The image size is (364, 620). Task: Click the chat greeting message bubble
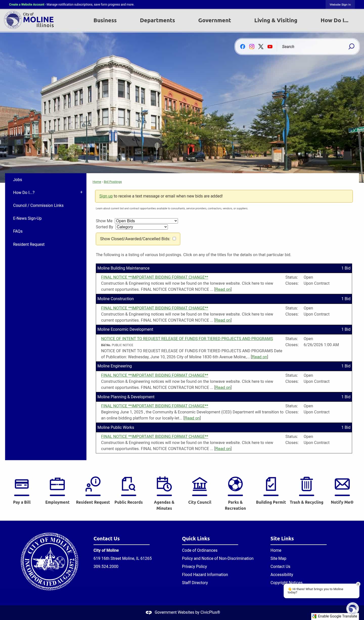(321, 591)
